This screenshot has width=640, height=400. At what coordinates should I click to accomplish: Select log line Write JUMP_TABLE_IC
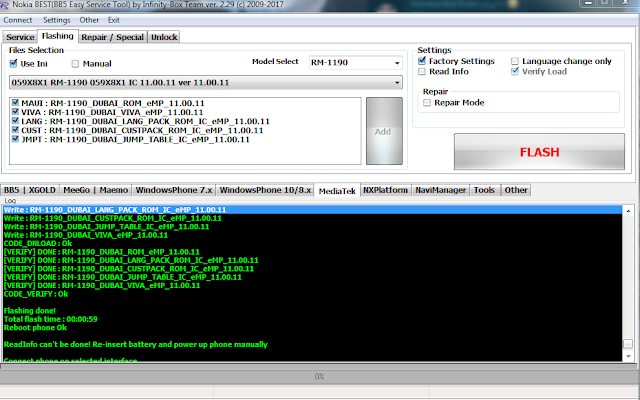[107, 227]
